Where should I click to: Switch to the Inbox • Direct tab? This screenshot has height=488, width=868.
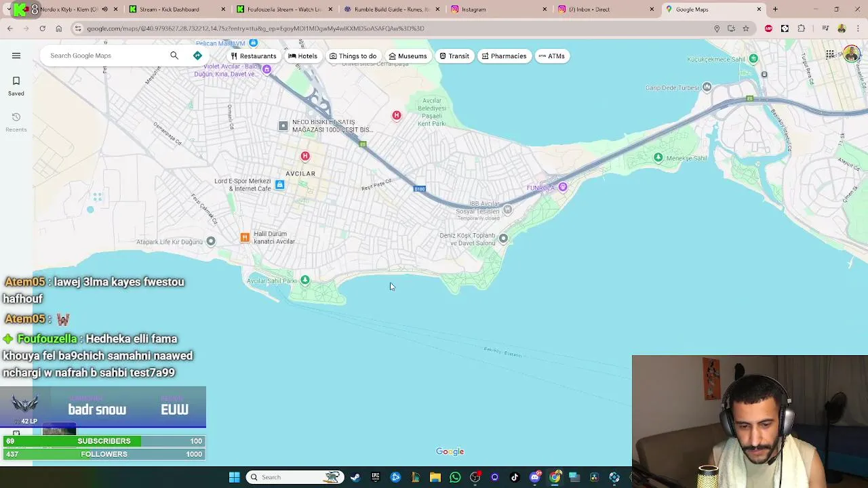click(x=606, y=9)
